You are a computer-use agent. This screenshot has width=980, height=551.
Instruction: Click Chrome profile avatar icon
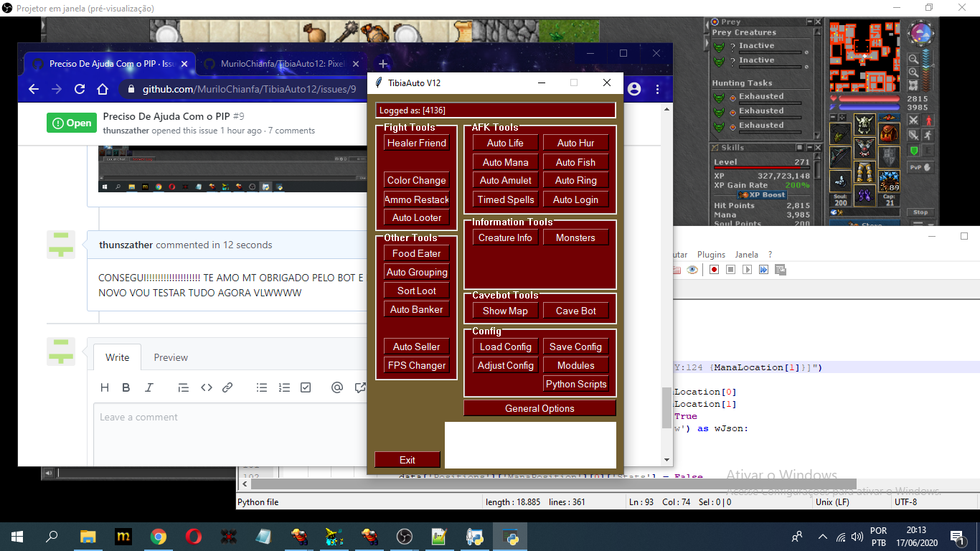tap(633, 89)
